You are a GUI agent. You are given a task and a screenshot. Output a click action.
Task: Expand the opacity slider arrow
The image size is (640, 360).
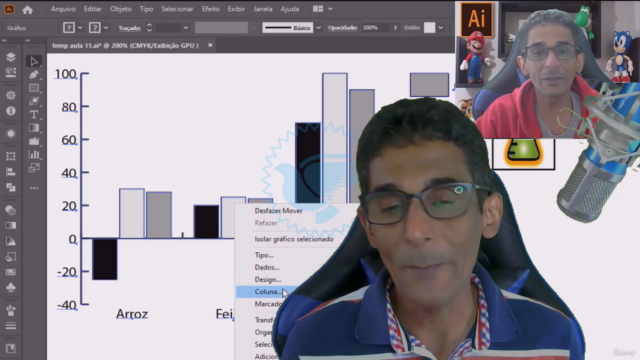(x=395, y=28)
